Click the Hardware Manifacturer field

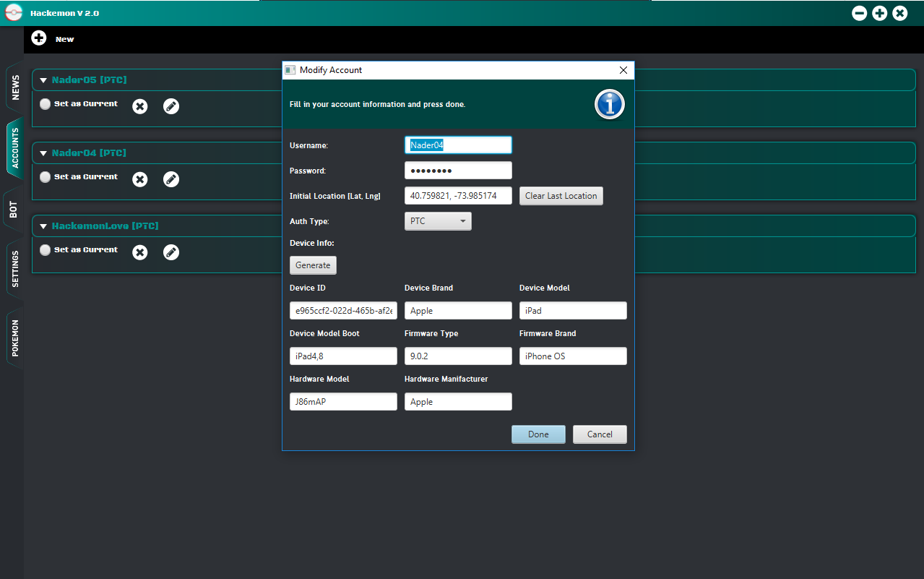(x=458, y=402)
